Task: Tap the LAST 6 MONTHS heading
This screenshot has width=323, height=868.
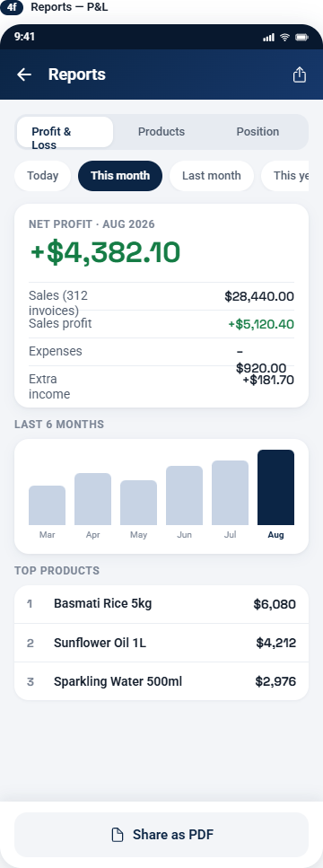Action: coord(59,425)
